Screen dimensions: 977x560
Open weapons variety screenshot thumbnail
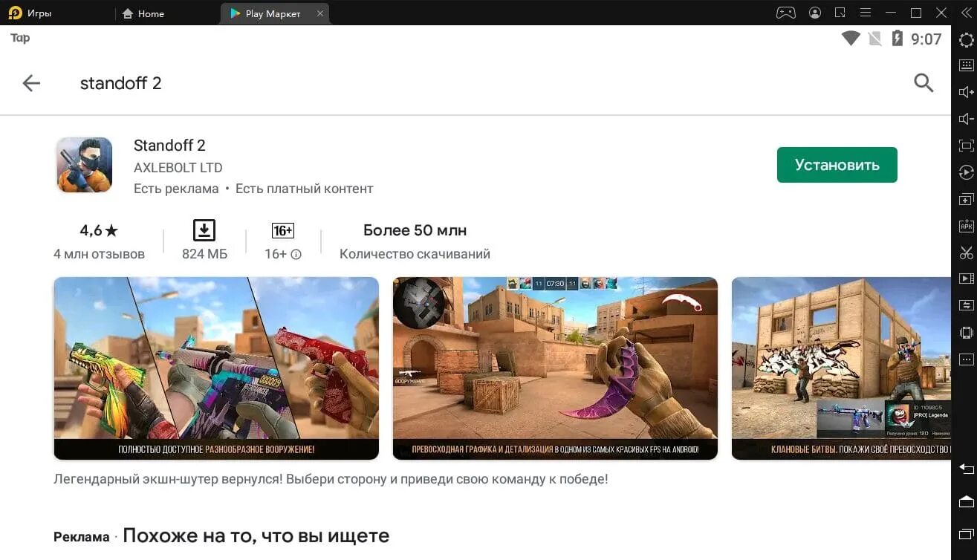pos(216,368)
